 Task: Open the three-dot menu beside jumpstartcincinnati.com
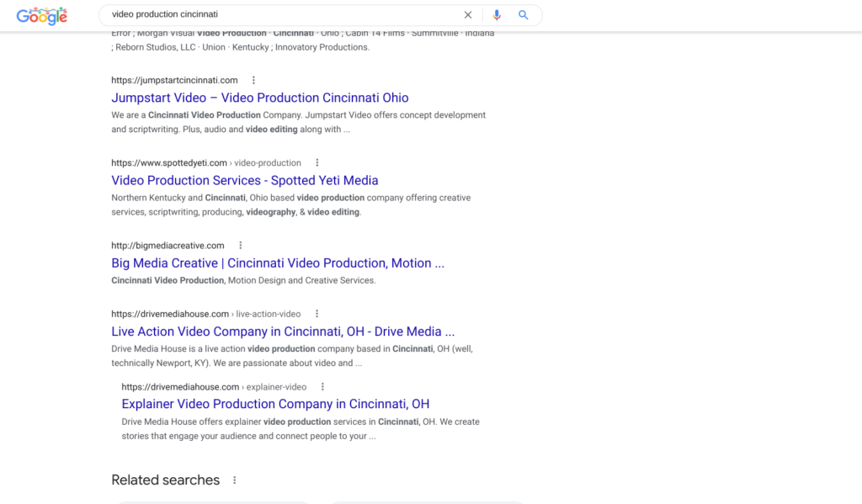click(x=253, y=81)
